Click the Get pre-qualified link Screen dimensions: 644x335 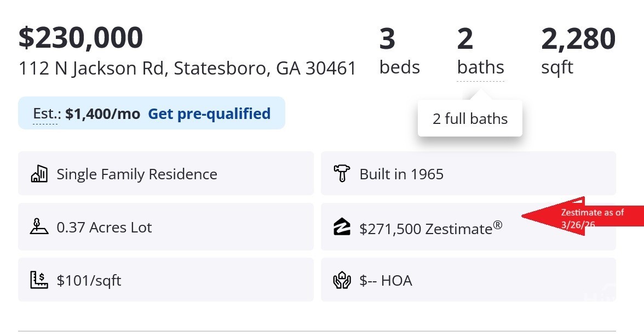(x=209, y=113)
